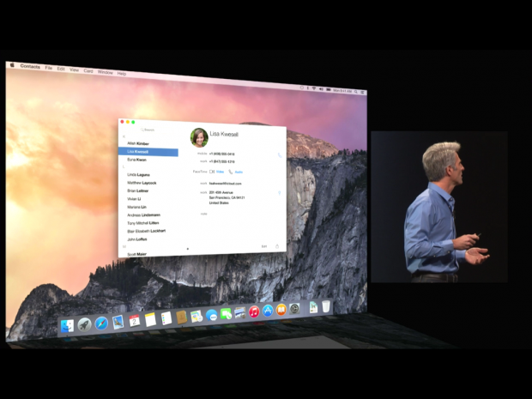Select Tony Mitchell Litten contact
This screenshot has width=532, height=399.
coord(142,223)
